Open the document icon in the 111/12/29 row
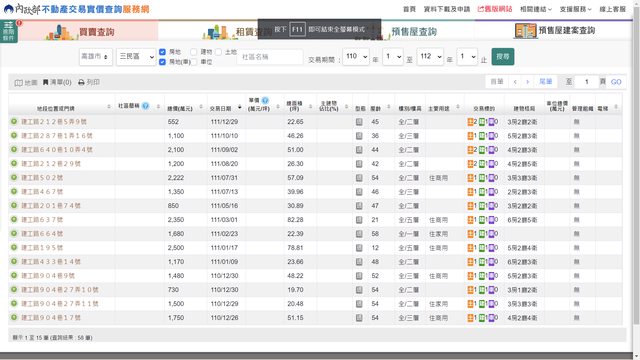The width and height of the screenshot is (640, 360). (x=359, y=122)
